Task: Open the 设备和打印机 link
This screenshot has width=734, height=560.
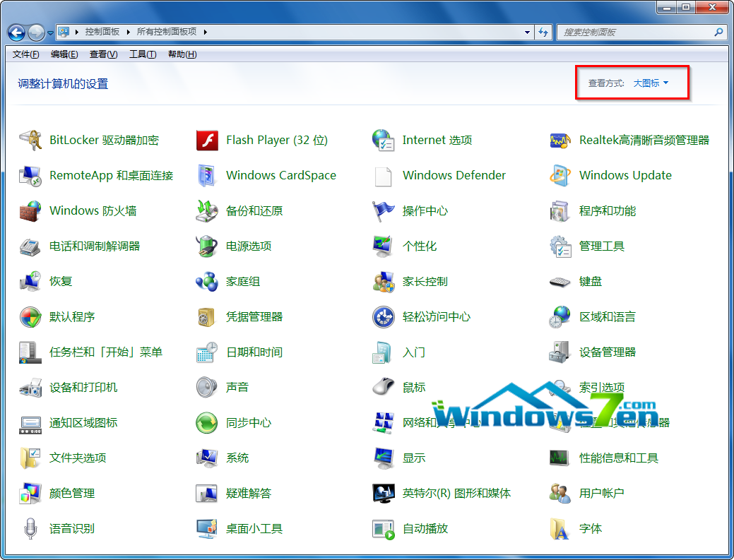Action: pos(83,388)
